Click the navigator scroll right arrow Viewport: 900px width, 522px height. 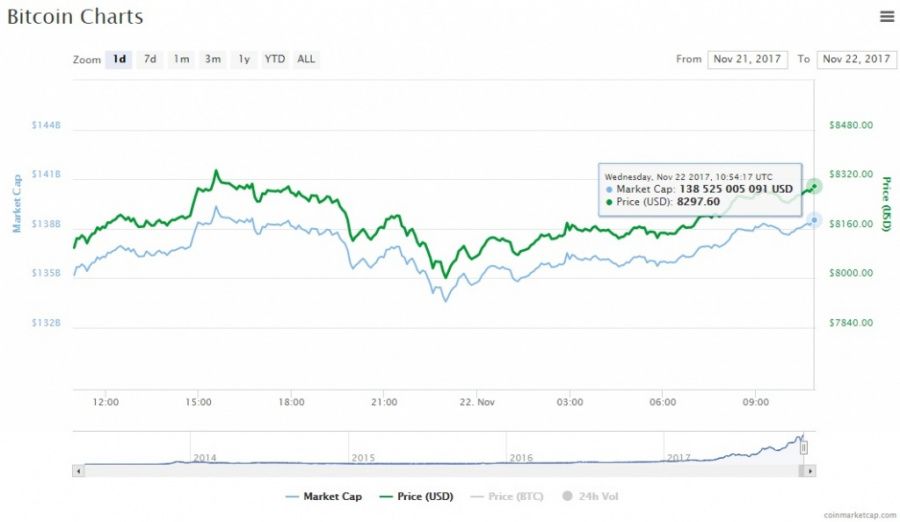point(809,471)
